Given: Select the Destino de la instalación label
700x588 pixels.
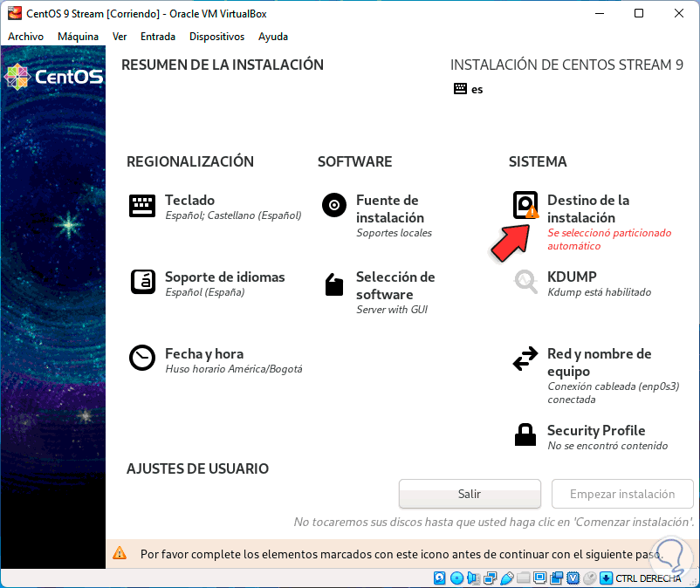Looking at the screenshot, I should tap(588, 209).
